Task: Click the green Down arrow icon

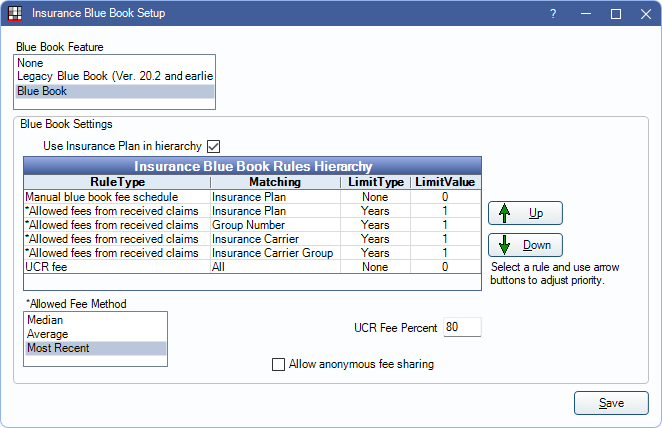Action: pyautogui.click(x=504, y=245)
